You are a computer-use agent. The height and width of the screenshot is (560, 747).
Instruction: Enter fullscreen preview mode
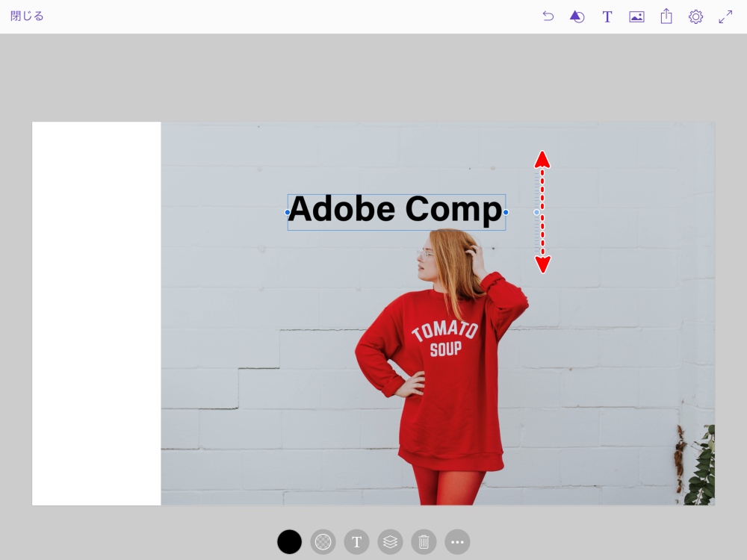pos(725,16)
